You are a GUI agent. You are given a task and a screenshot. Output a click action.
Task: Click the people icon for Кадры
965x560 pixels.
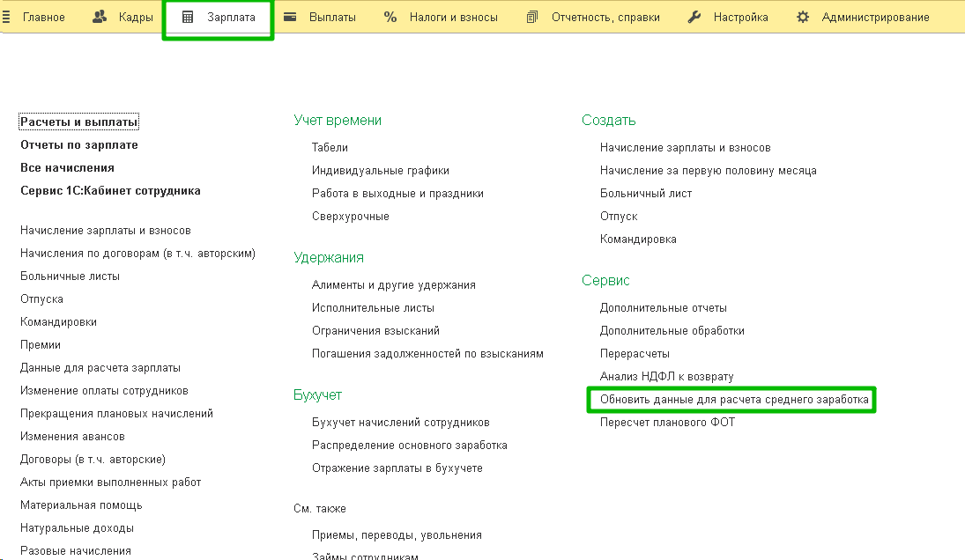100,17
